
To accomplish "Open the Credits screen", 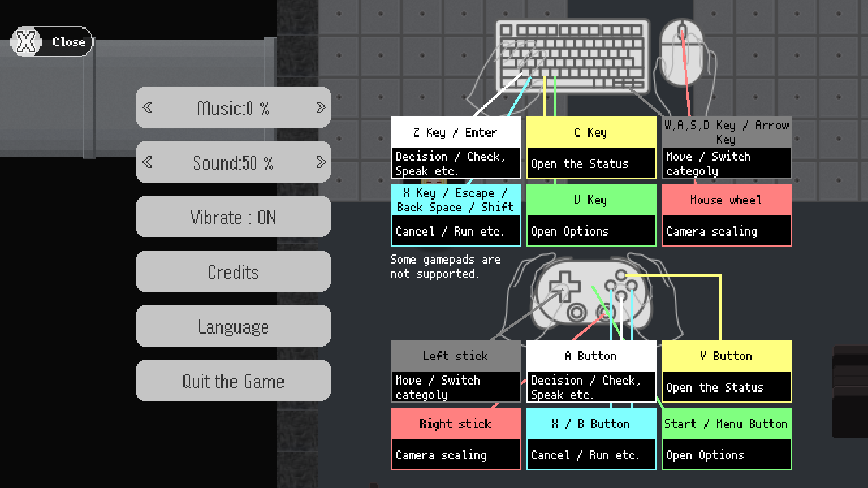I will coord(234,271).
